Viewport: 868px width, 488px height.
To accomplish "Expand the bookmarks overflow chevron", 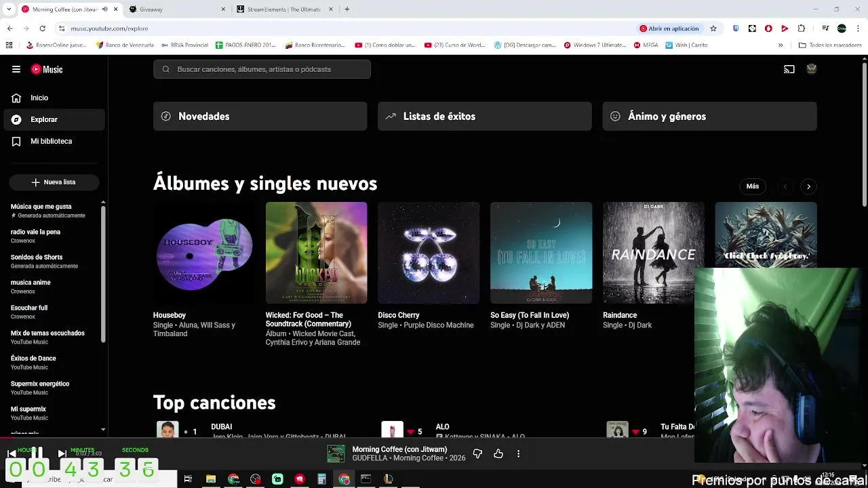I will tap(781, 45).
